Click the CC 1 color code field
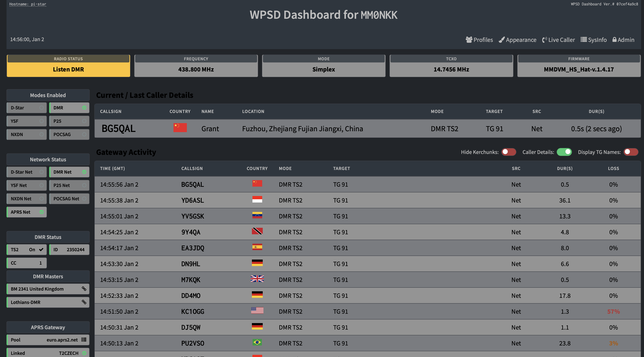Screen dimensions: 644x357 tap(27, 263)
